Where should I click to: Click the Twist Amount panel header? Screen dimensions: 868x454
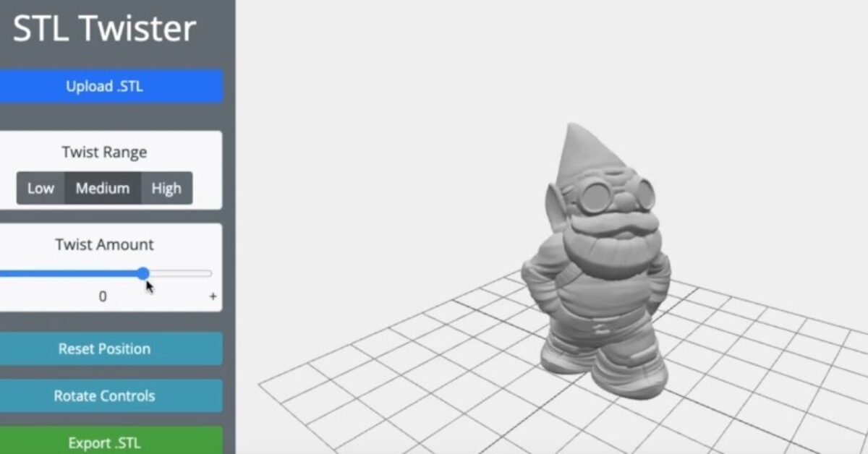point(103,244)
